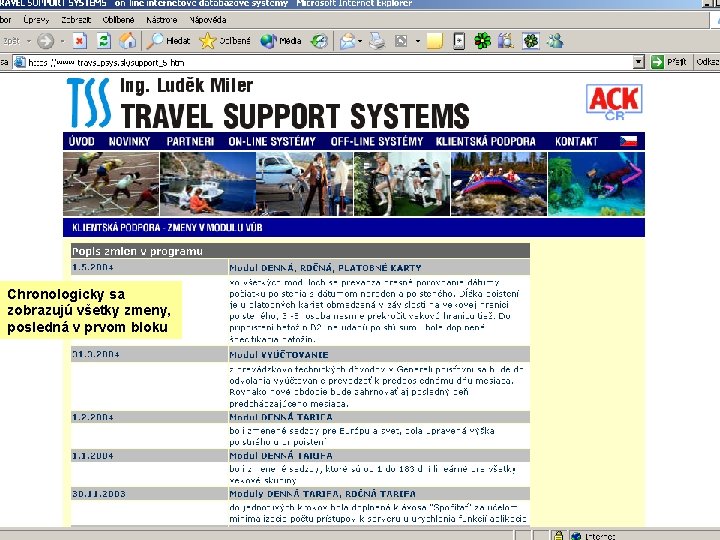
Task: Open Favorites (Oblíbené) star toolbar button
Action: click(225, 41)
